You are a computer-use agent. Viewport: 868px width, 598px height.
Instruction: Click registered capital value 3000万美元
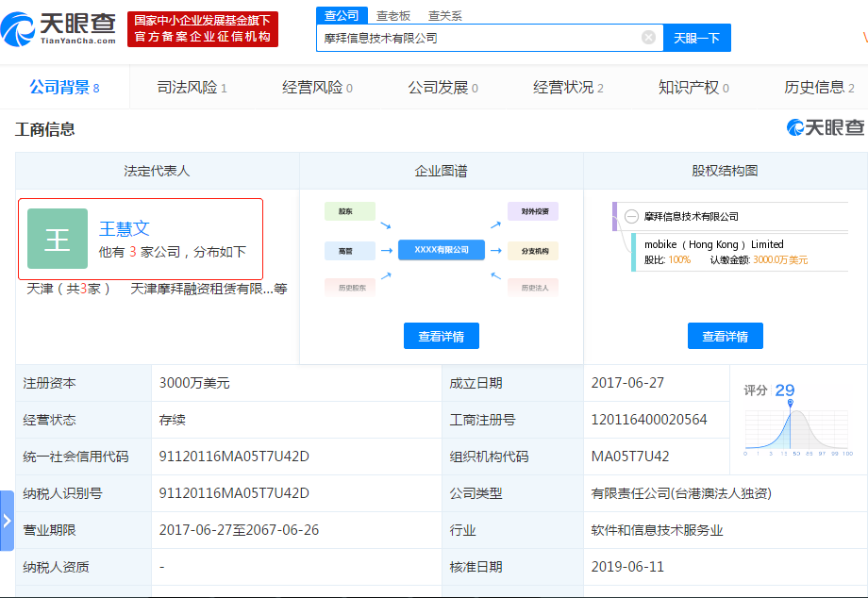click(194, 383)
